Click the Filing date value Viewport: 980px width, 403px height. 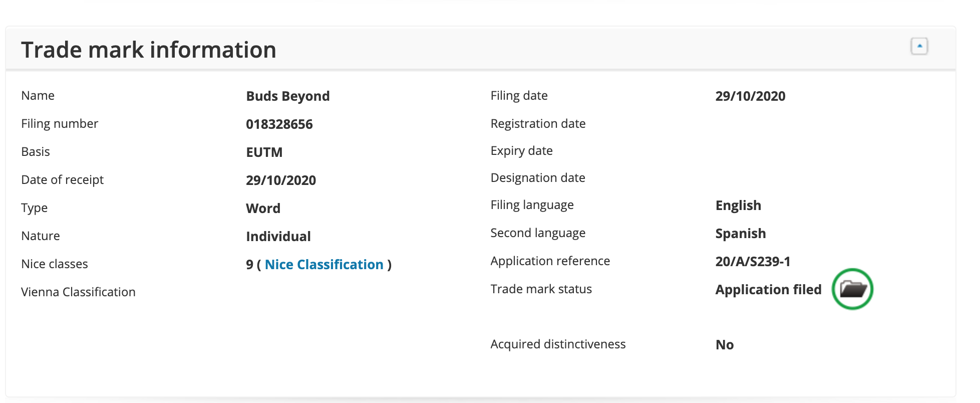coord(750,96)
